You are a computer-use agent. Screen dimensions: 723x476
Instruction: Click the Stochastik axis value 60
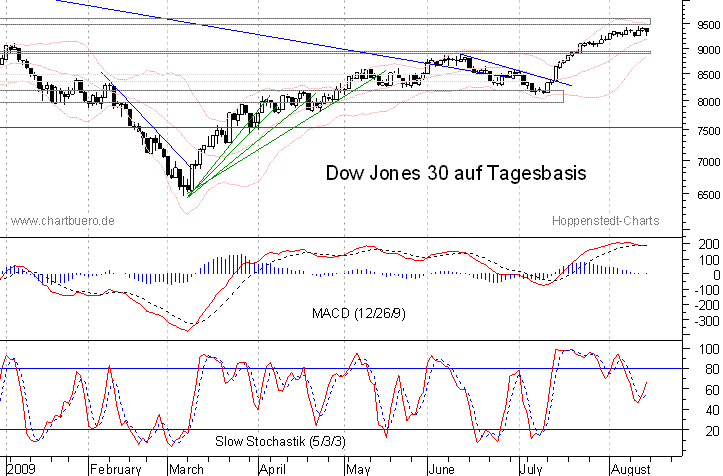pos(712,390)
